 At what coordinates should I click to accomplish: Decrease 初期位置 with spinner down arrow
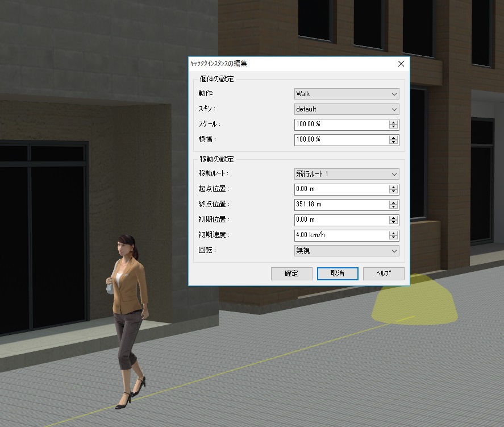393,222
